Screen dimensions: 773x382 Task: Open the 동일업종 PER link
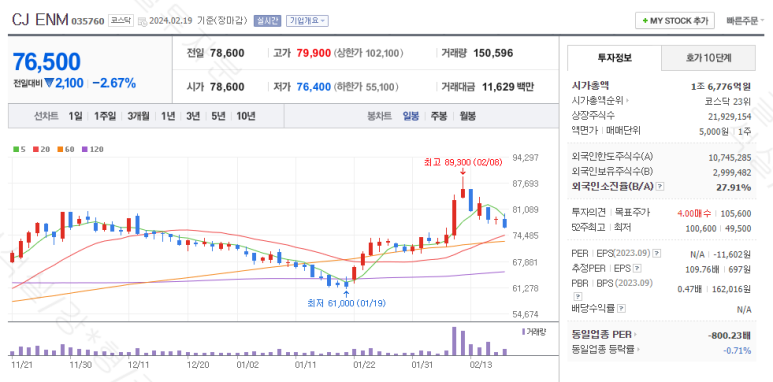pyautogui.click(x=604, y=335)
